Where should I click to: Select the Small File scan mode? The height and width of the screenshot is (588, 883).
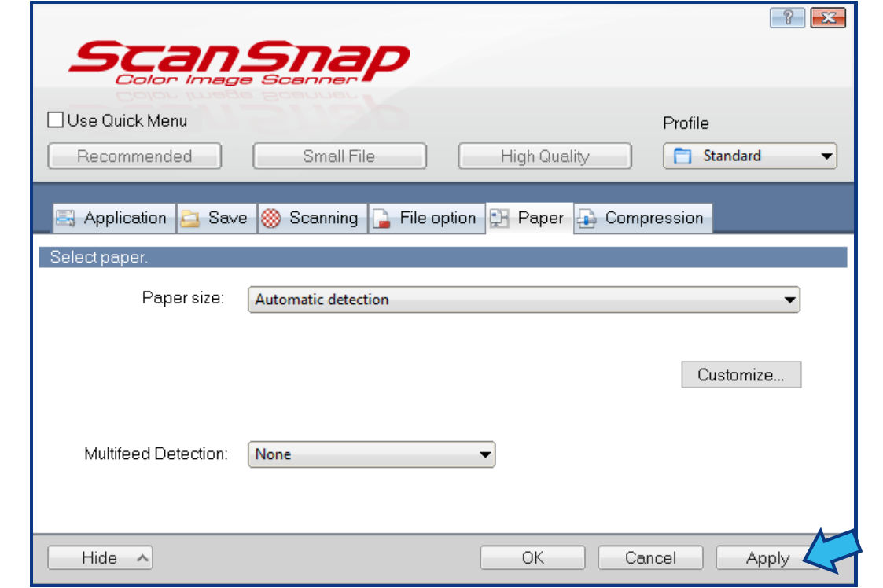339,156
